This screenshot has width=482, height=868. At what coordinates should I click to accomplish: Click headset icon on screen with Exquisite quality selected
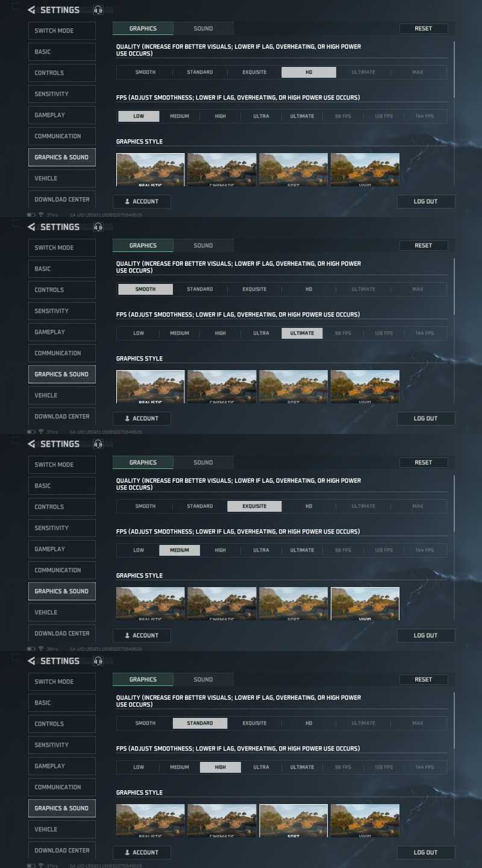pyautogui.click(x=98, y=444)
